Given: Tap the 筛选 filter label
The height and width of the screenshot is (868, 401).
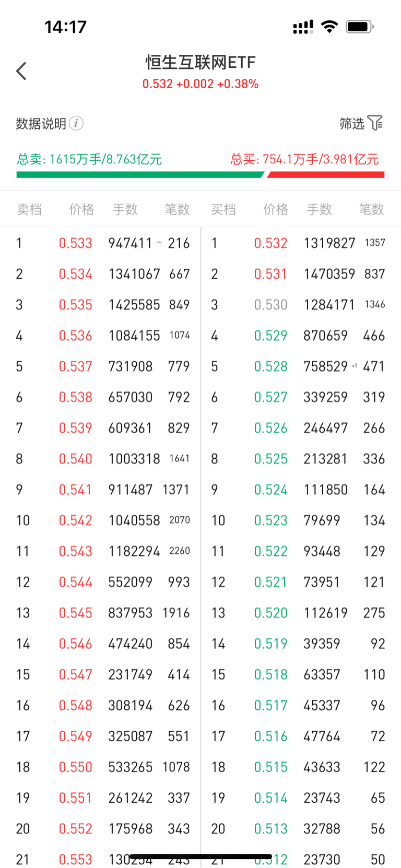Looking at the screenshot, I should pyautogui.click(x=351, y=124).
